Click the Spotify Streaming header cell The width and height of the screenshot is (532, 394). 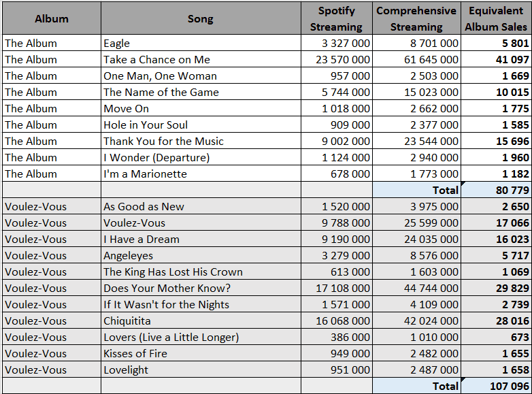point(337,18)
